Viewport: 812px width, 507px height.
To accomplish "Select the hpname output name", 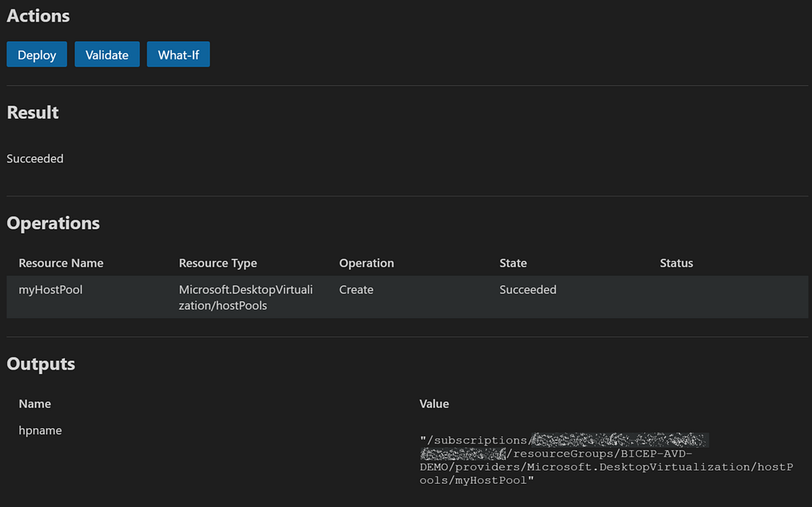I will tap(40, 430).
